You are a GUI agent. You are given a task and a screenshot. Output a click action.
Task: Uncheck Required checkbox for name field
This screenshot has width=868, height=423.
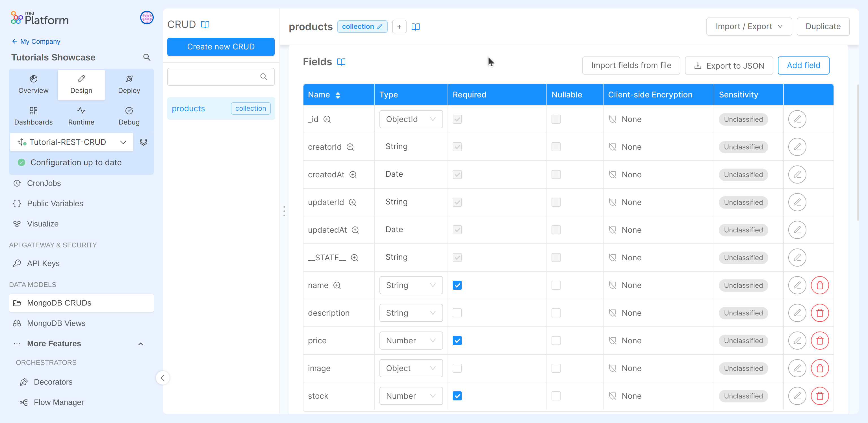(x=457, y=285)
